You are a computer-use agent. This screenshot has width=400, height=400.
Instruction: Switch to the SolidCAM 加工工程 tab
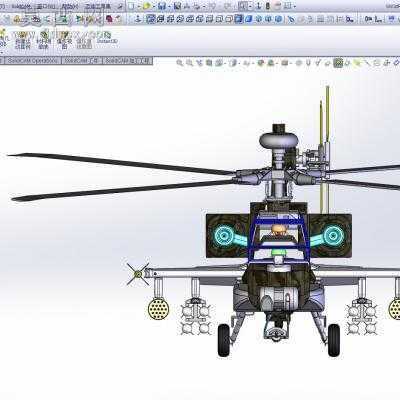click(x=127, y=61)
